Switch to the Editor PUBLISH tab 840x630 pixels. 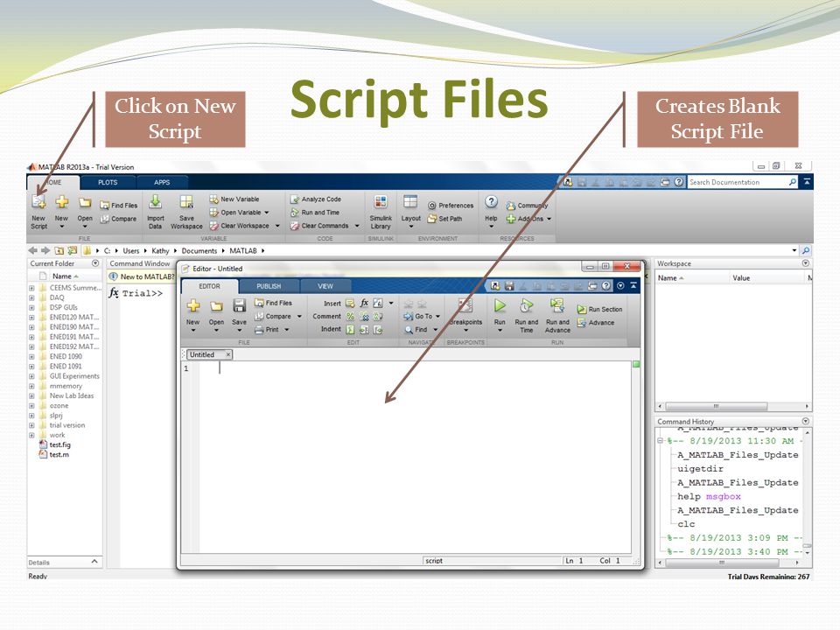point(269,286)
